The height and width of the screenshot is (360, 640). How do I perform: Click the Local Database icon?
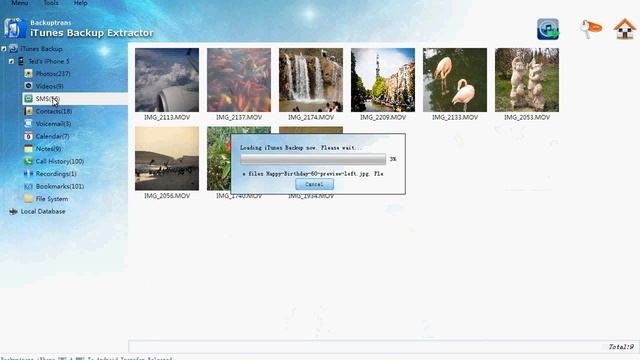pos(13,211)
